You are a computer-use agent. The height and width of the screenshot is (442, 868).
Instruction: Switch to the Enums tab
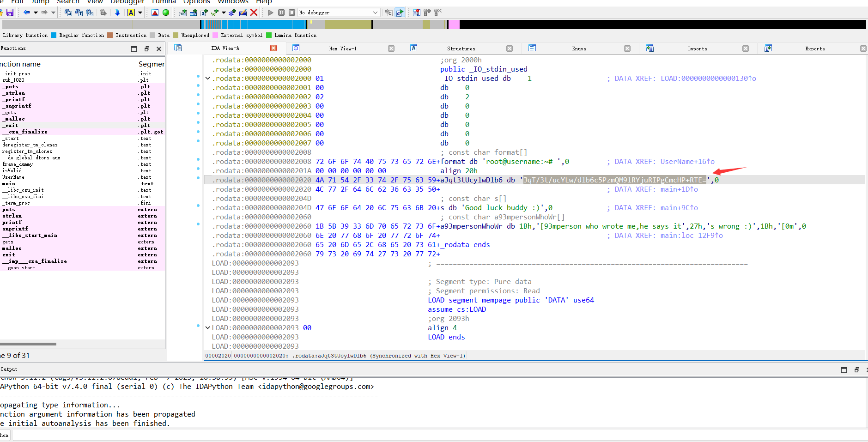(x=579, y=48)
